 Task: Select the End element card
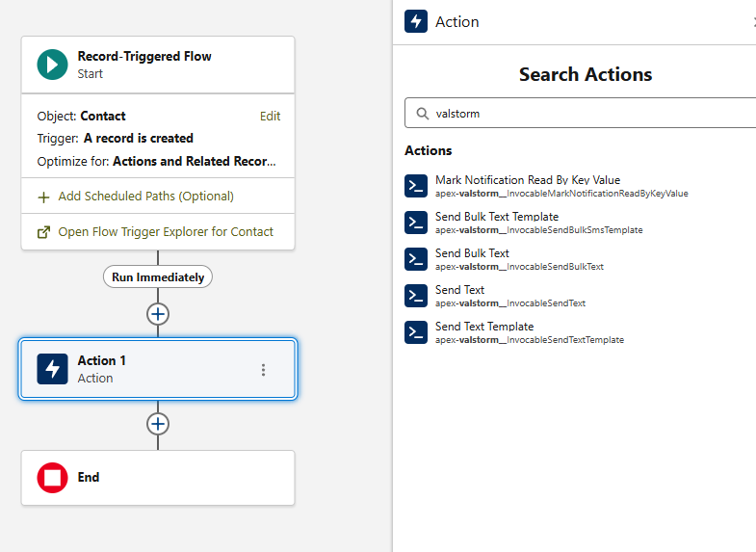158,478
